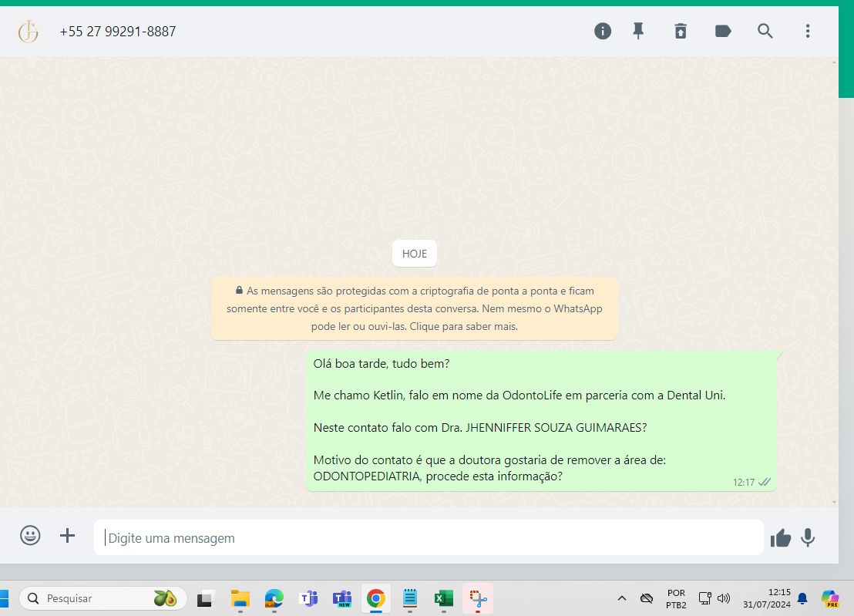This screenshot has width=854, height=616.
Task: Click the Pesquisar taskbar search box
Action: (x=103, y=598)
